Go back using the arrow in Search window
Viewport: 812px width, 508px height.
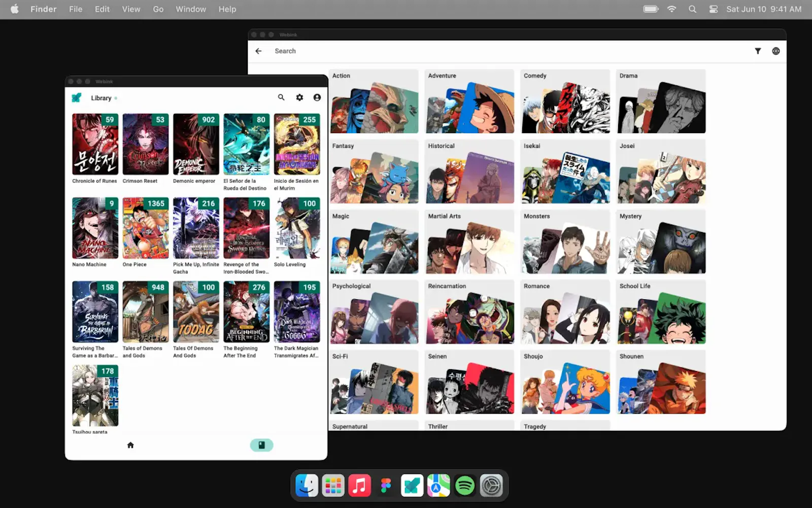[258, 51]
